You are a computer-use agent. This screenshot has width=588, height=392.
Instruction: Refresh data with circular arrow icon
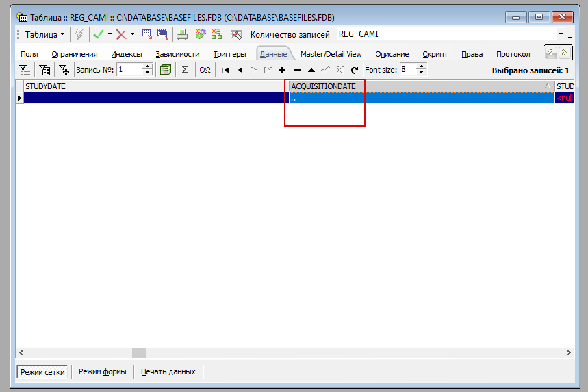354,70
